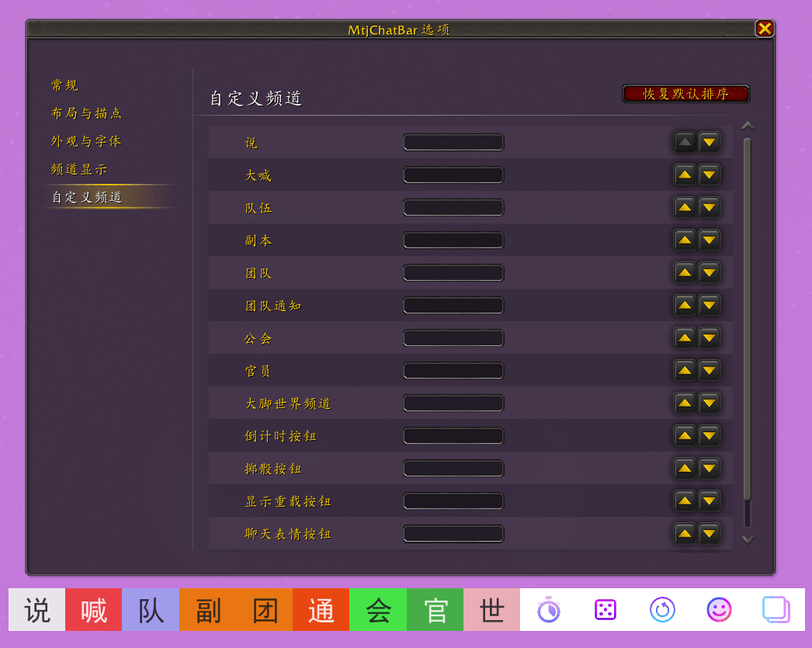Move 说 channel down with arrow
The image size is (812, 648).
coord(710,142)
